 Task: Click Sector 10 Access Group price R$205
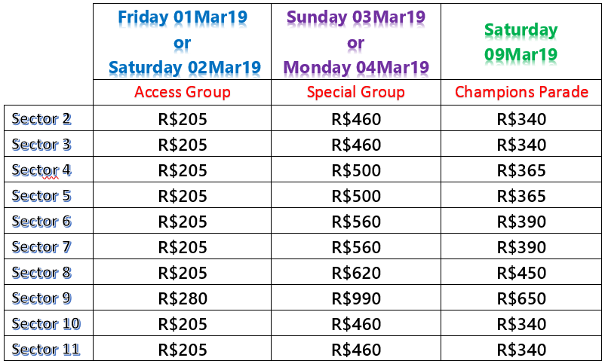[x=182, y=324]
